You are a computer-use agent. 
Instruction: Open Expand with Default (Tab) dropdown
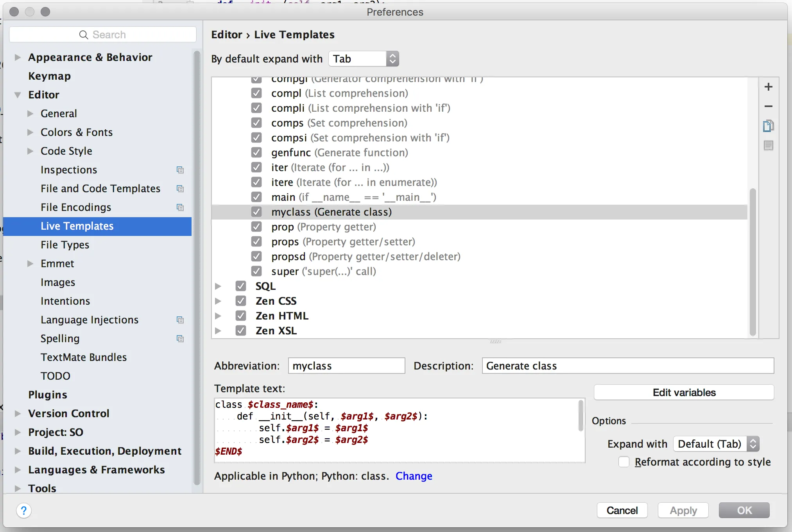click(716, 444)
